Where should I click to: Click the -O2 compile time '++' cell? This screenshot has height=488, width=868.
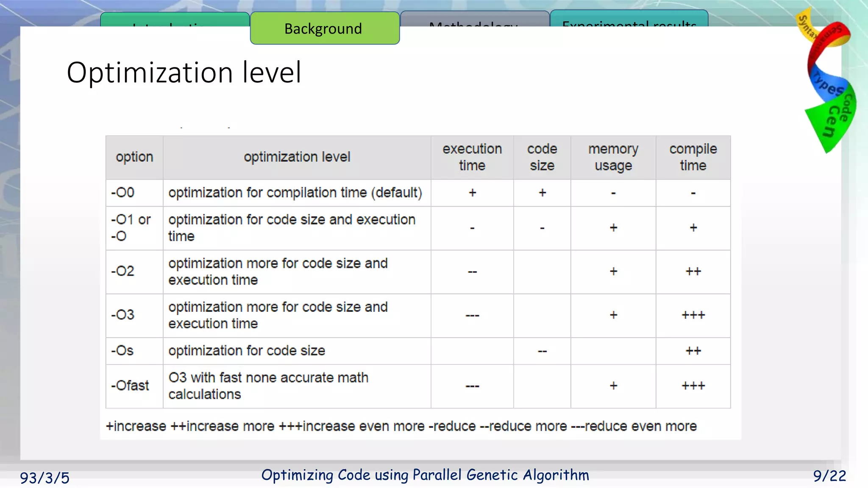[x=693, y=272]
